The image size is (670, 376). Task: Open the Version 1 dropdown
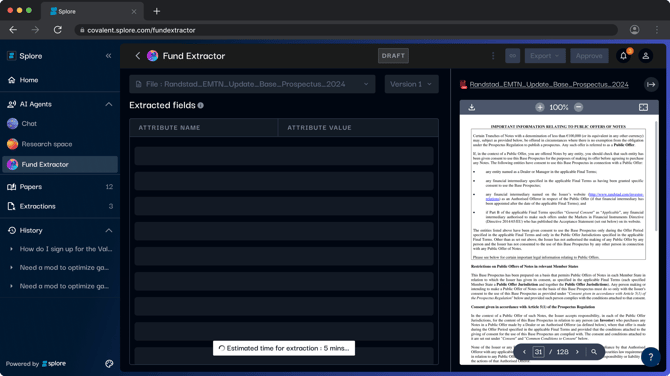click(411, 84)
